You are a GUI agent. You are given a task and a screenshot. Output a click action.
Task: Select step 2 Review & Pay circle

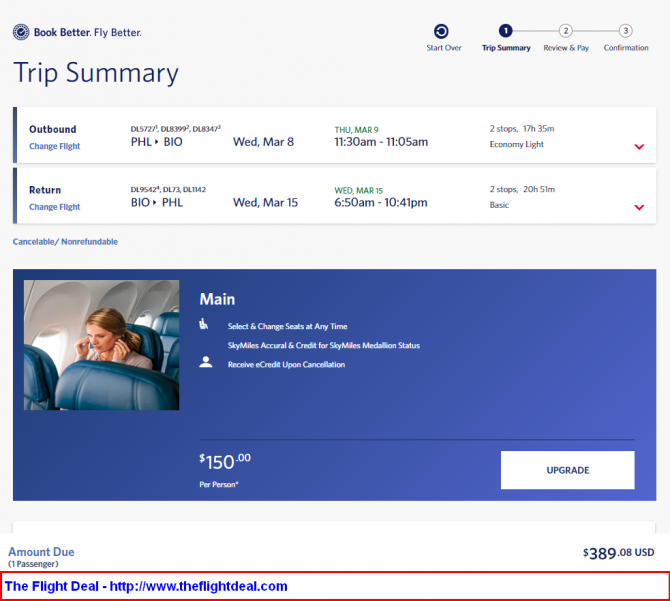tap(566, 31)
